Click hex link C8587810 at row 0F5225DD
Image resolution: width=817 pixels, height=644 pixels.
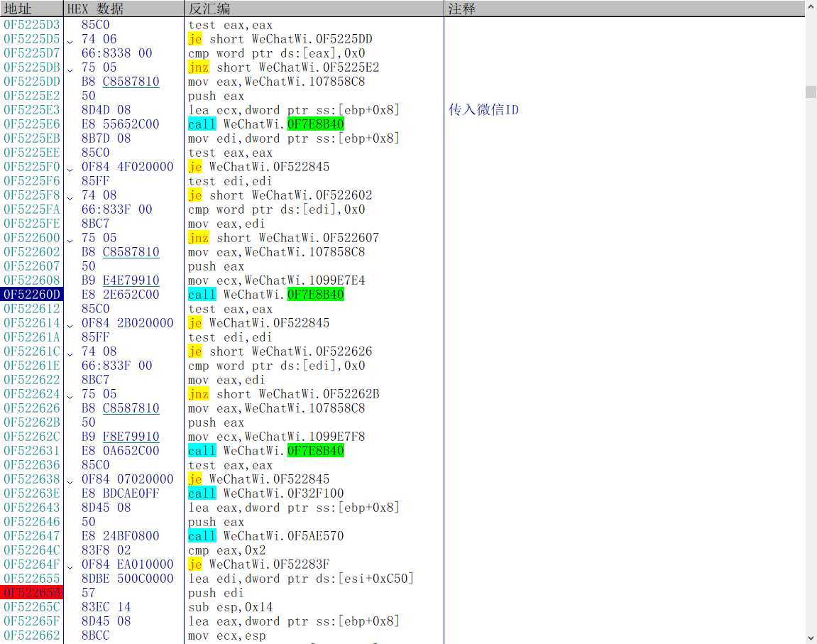click(x=131, y=81)
